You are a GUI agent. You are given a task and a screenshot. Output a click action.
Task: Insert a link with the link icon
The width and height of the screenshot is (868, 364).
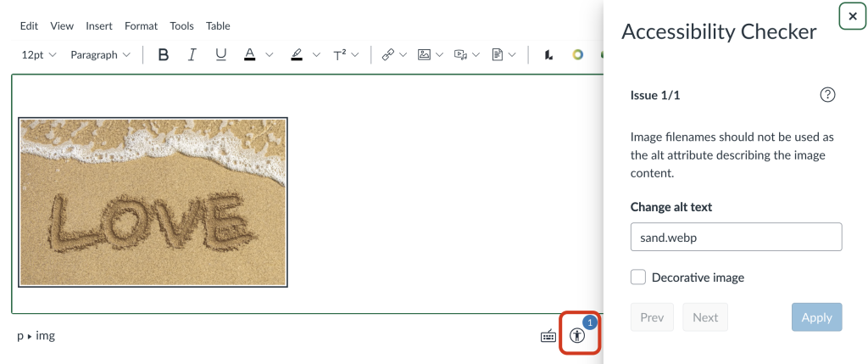point(388,55)
